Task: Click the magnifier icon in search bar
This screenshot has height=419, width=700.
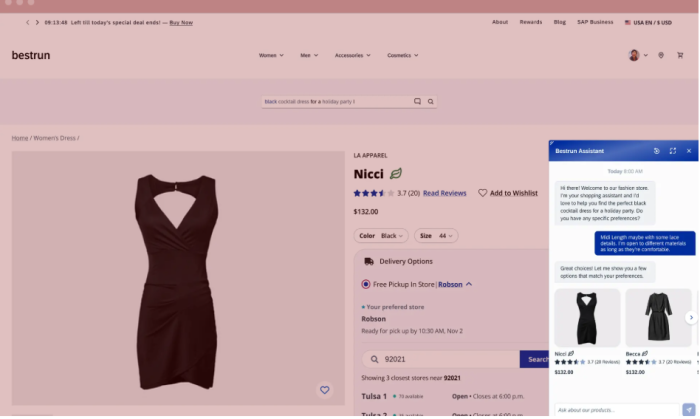Action: (430, 101)
